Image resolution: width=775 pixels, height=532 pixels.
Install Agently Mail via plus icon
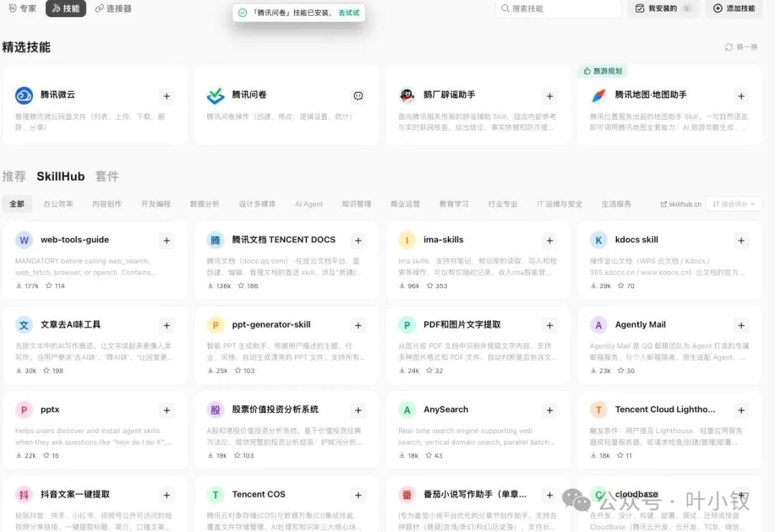click(741, 326)
